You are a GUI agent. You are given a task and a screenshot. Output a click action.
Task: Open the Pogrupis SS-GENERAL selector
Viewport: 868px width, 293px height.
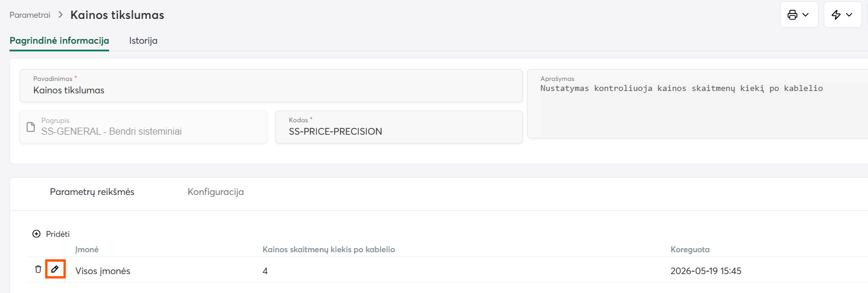pyautogui.click(x=143, y=127)
